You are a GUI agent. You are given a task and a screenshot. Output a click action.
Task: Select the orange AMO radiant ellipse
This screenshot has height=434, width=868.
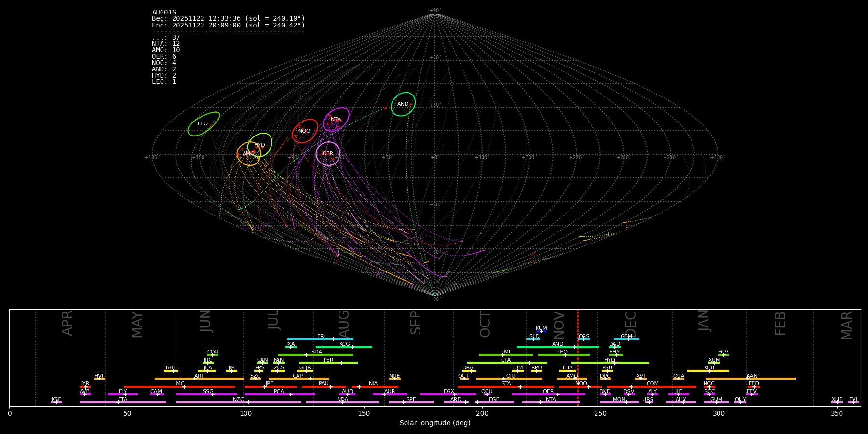point(249,154)
